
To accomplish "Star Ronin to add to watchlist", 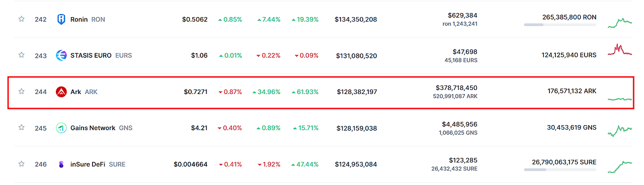I will point(21,19).
